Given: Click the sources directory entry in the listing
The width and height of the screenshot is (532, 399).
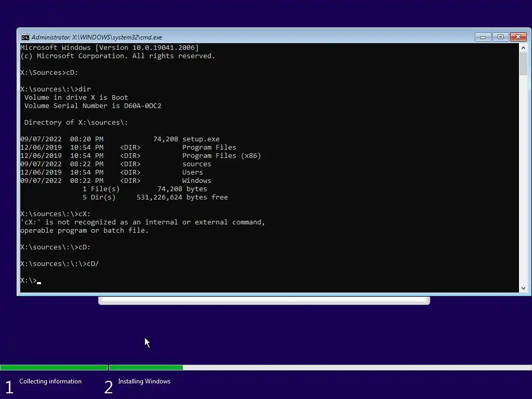Looking at the screenshot, I should 197,164.
